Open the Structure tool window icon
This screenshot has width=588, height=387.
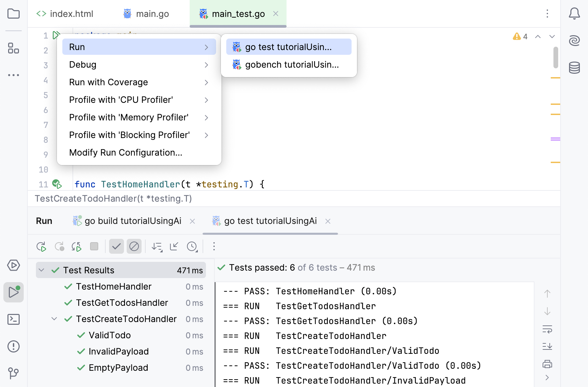[14, 48]
